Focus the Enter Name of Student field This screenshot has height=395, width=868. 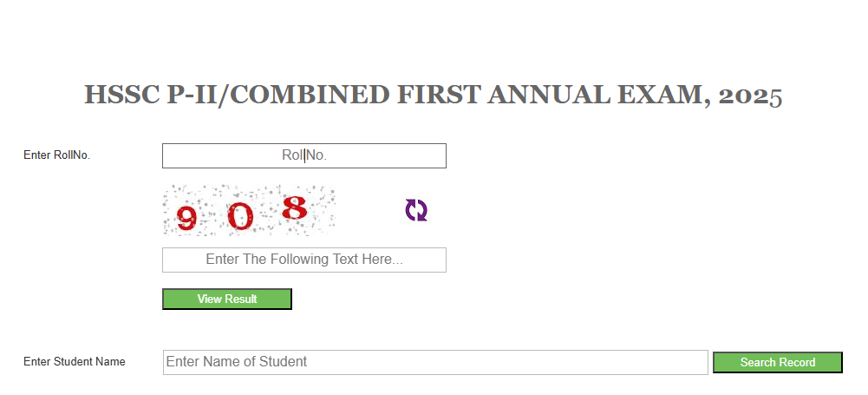[435, 362]
